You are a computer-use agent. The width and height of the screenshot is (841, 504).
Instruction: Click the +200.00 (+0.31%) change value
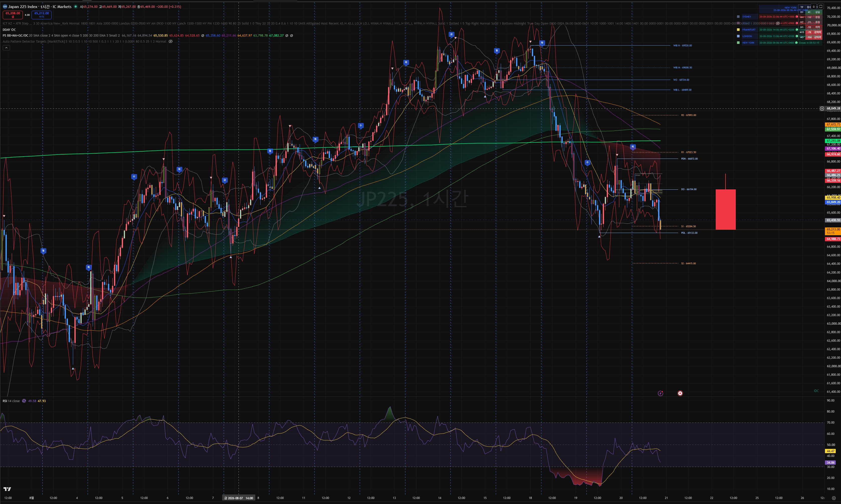(168, 7)
